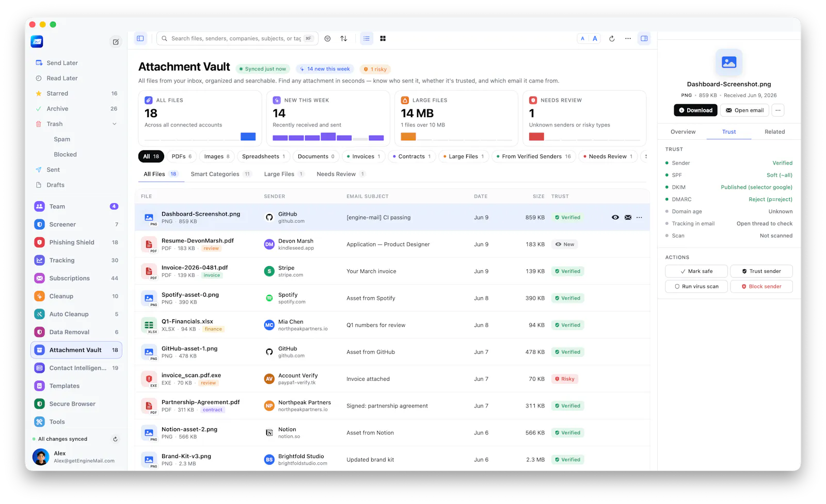Open more actions menu beside Open email

778,110
